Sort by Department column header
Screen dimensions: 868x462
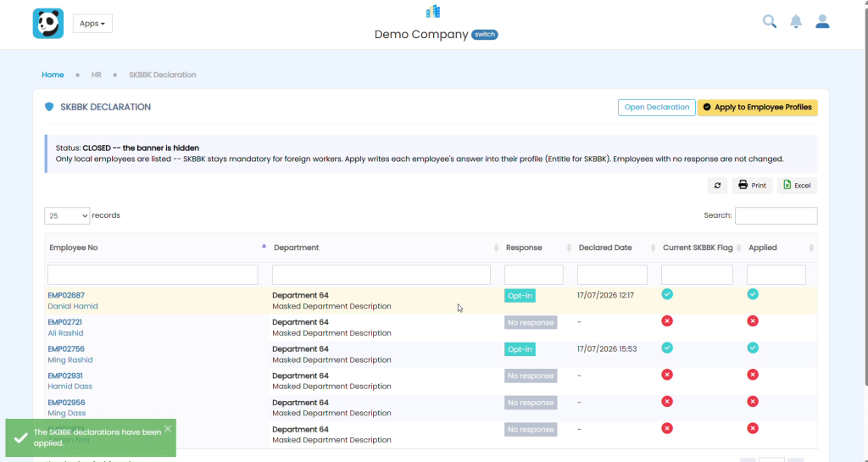[386, 248]
